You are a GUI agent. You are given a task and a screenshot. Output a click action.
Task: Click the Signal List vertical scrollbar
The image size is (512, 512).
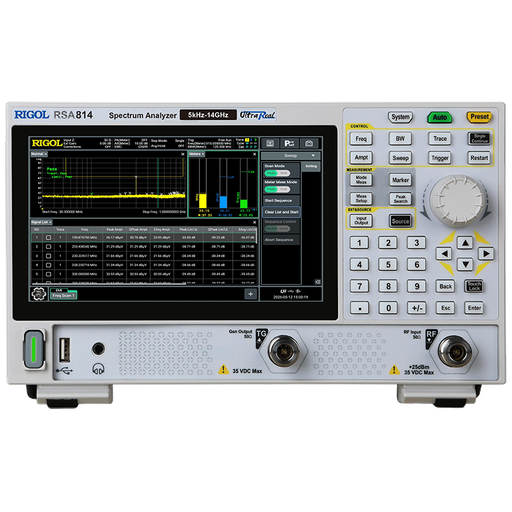click(256, 235)
